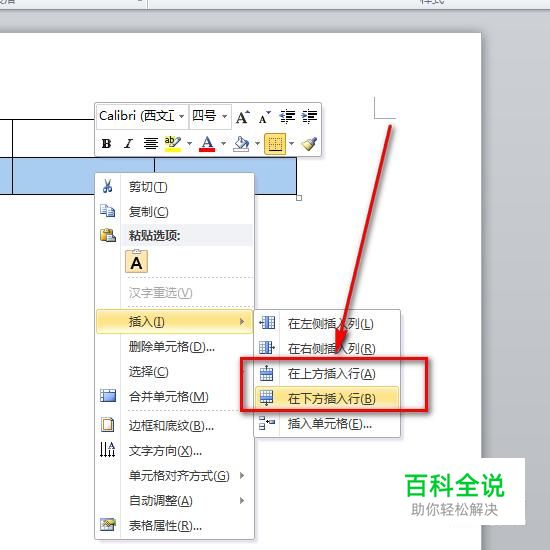The height and width of the screenshot is (550, 550).
Task: Choose 合并单元格(M)
Action: coord(175,397)
